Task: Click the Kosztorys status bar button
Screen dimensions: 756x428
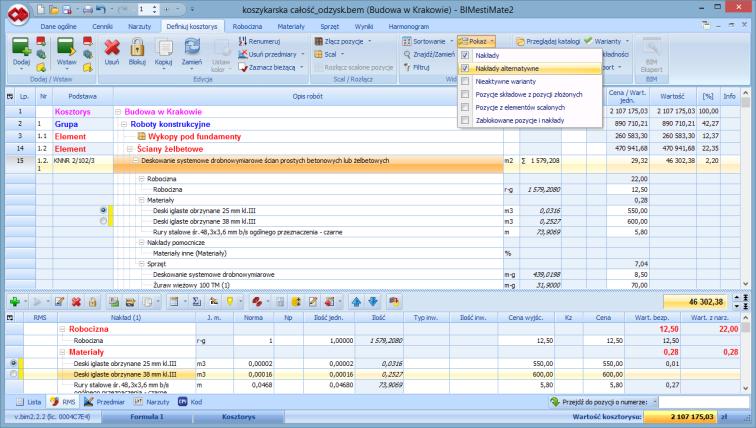Action: (239, 416)
